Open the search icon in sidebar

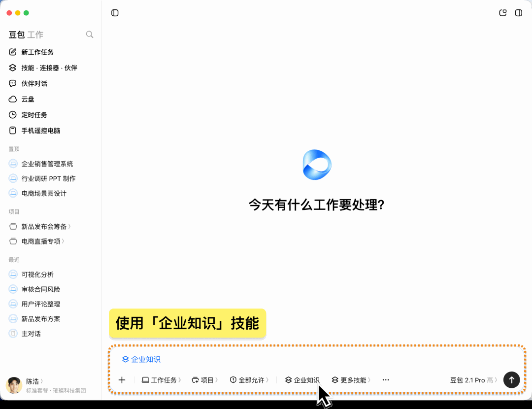(x=90, y=34)
